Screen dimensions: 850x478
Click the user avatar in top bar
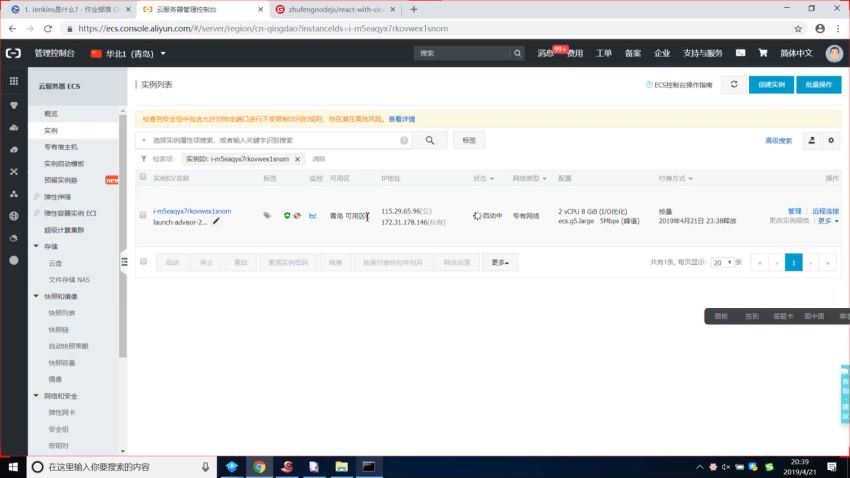click(834, 53)
